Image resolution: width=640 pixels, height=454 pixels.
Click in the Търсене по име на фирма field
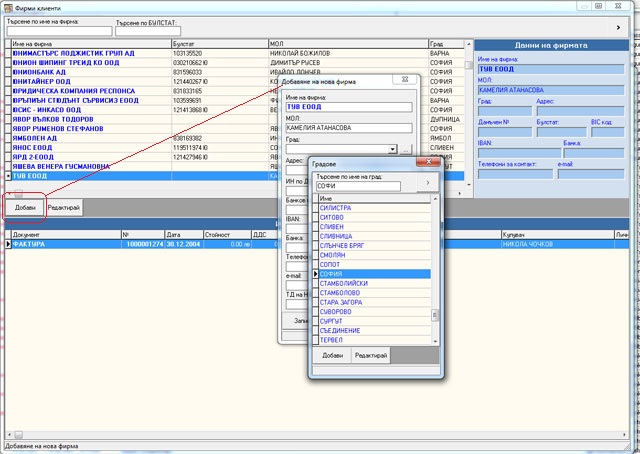tap(59, 31)
